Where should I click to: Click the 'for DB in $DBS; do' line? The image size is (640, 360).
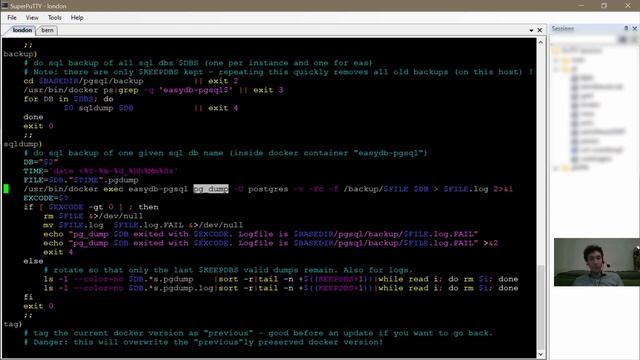coord(68,99)
